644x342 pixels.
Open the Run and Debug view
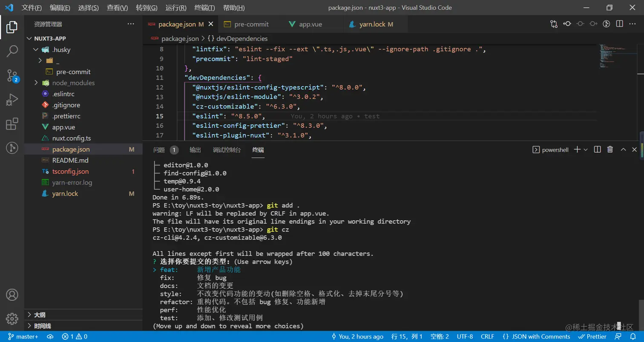coord(12,100)
